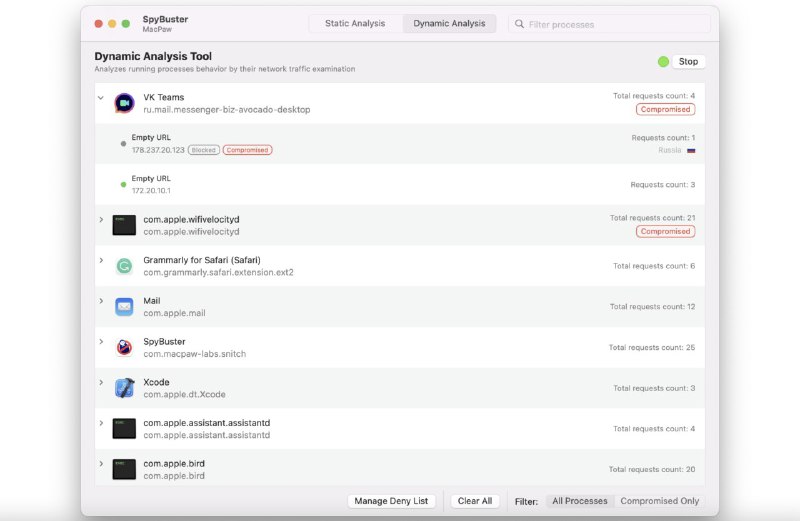
Task: Click the Grammarly for Safari icon
Action: pyautogui.click(x=124, y=266)
